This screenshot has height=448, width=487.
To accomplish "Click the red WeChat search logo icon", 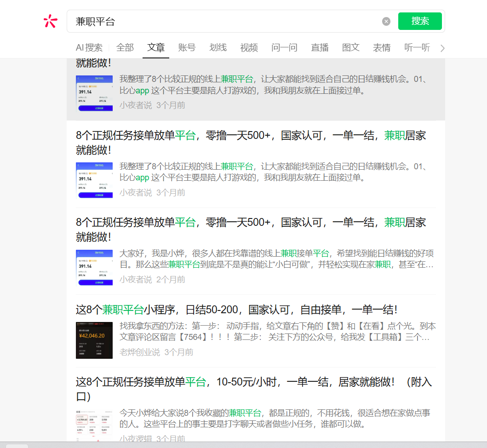I will (50, 21).
